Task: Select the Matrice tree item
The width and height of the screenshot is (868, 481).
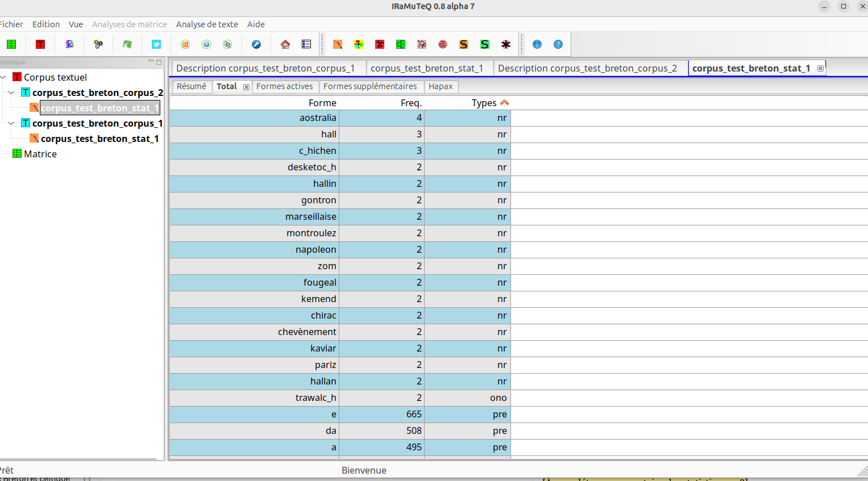Action: tap(40, 154)
